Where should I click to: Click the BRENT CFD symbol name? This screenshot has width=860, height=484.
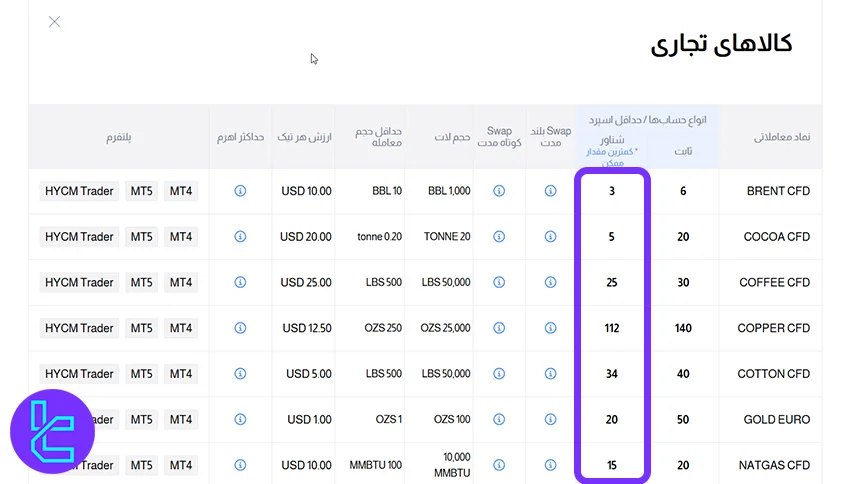(x=778, y=191)
